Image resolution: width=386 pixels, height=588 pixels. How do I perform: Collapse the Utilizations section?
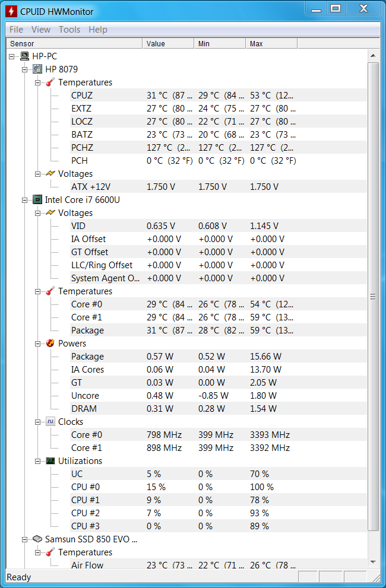pyautogui.click(x=38, y=461)
